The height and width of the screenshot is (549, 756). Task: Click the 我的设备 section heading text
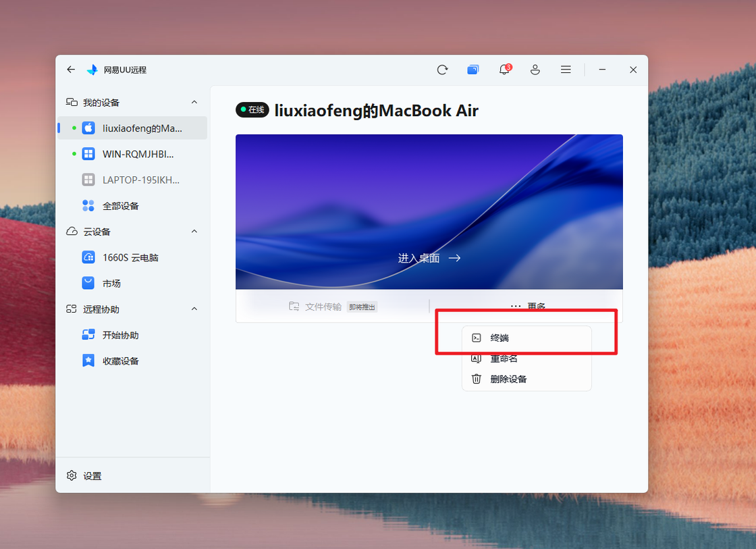point(101,103)
